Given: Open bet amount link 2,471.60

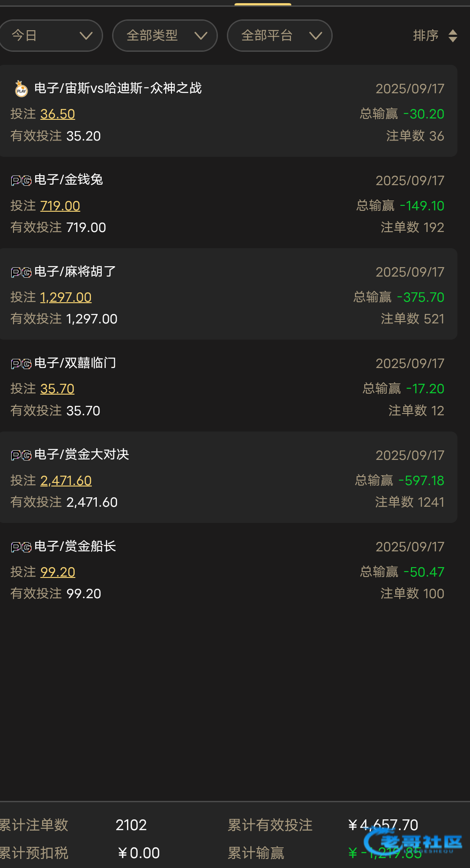Looking at the screenshot, I should tap(66, 481).
